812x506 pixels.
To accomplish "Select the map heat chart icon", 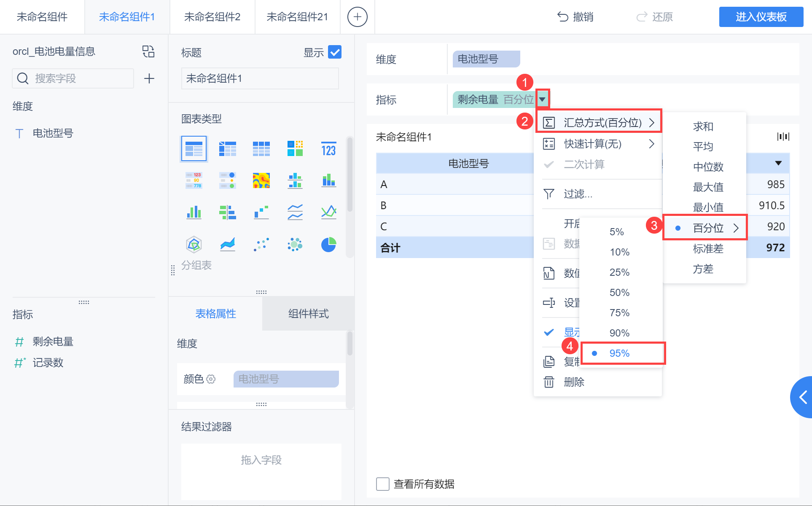I will (x=261, y=180).
